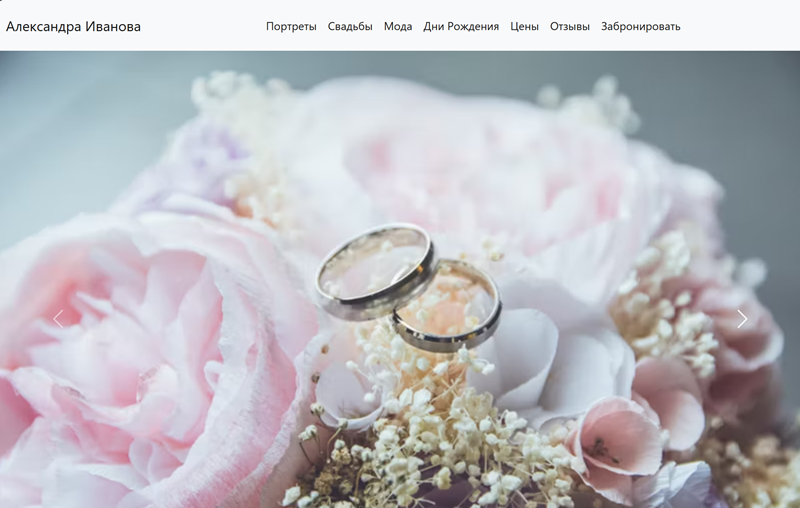Image resolution: width=800 pixels, height=508 pixels.
Task: Advance to the next carousel slide
Action: click(x=742, y=319)
